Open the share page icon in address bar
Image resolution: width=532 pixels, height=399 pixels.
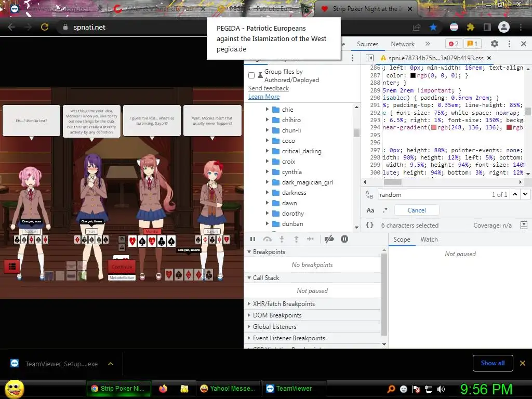417,27
